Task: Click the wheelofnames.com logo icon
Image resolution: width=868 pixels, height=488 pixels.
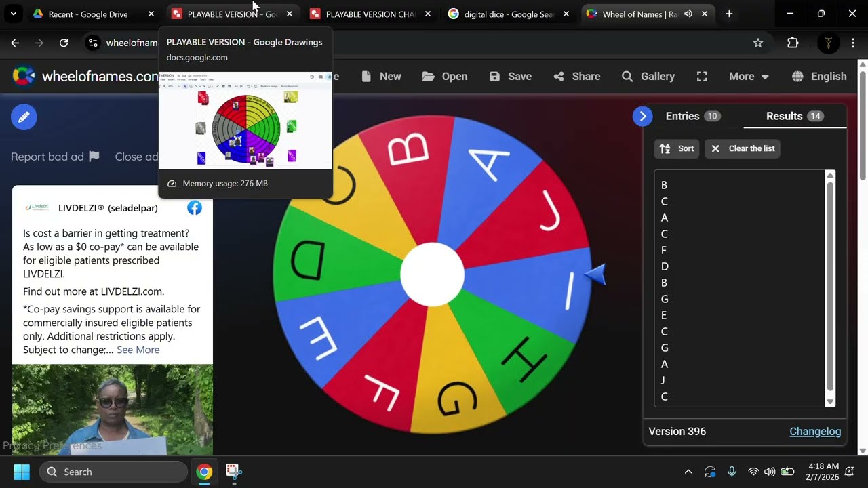Action: click(24, 76)
